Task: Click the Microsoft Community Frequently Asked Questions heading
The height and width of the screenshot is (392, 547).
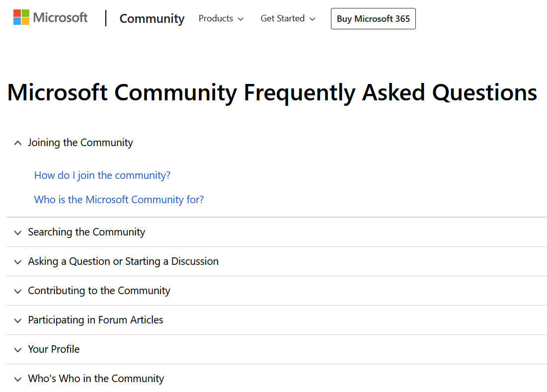Action: click(272, 93)
